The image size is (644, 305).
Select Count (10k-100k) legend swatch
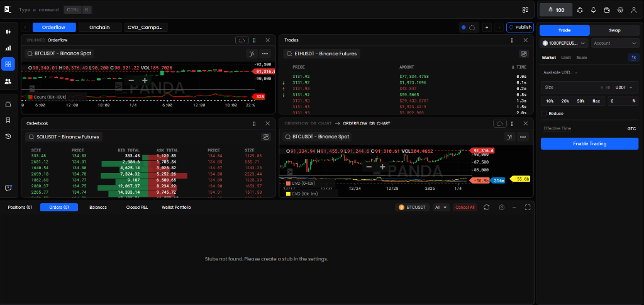30,97
